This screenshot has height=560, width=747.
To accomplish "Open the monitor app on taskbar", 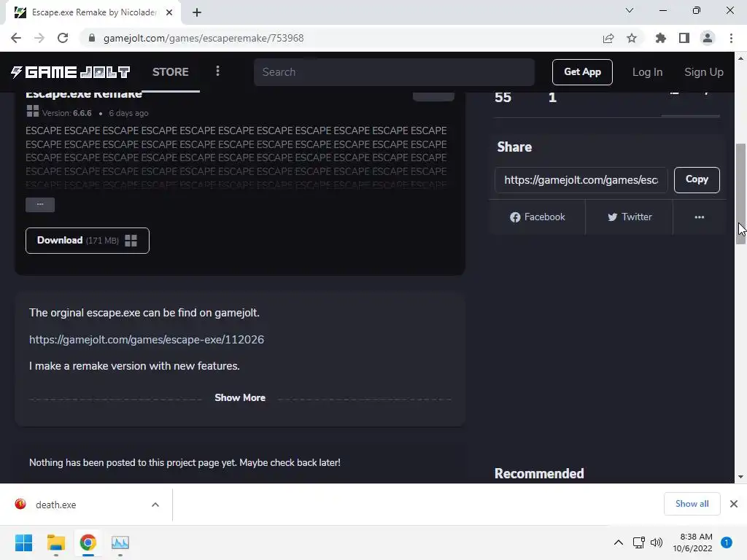I will (120, 542).
